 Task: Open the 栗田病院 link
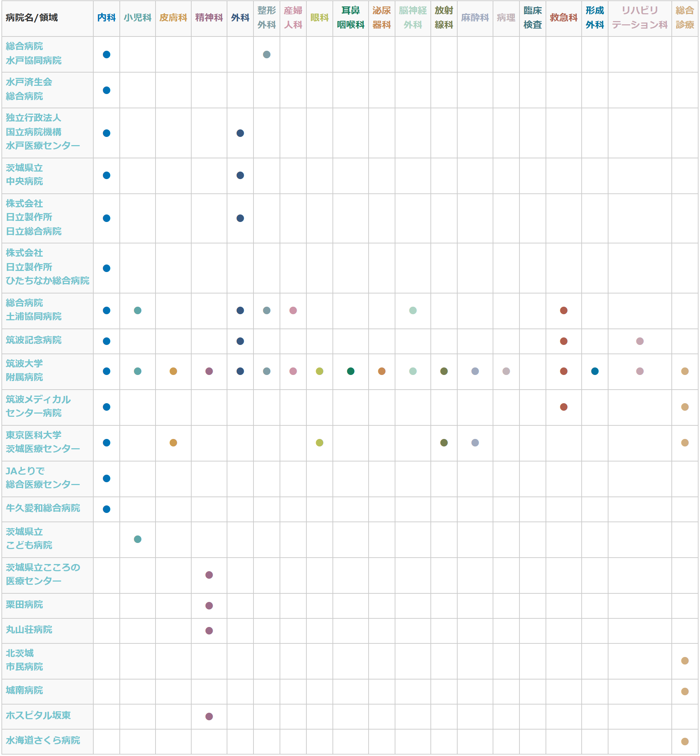click(24, 605)
